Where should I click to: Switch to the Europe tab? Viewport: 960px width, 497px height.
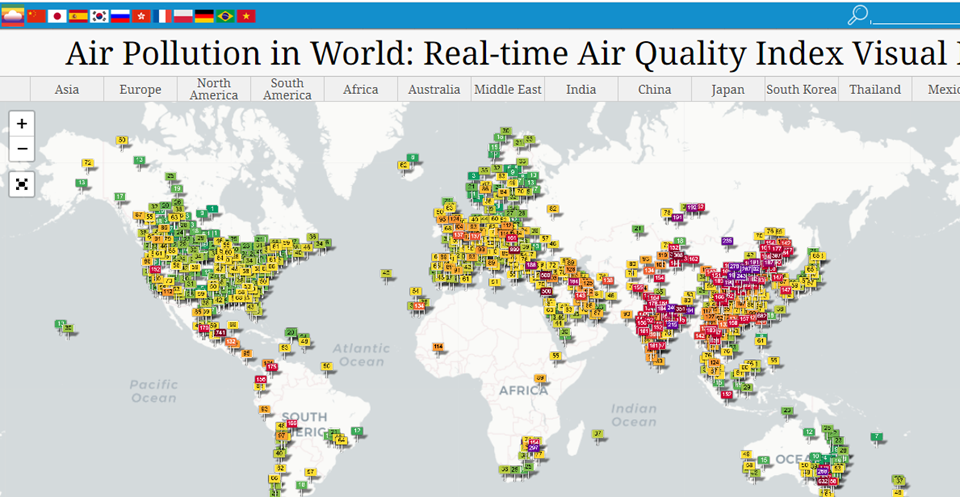[x=140, y=89]
